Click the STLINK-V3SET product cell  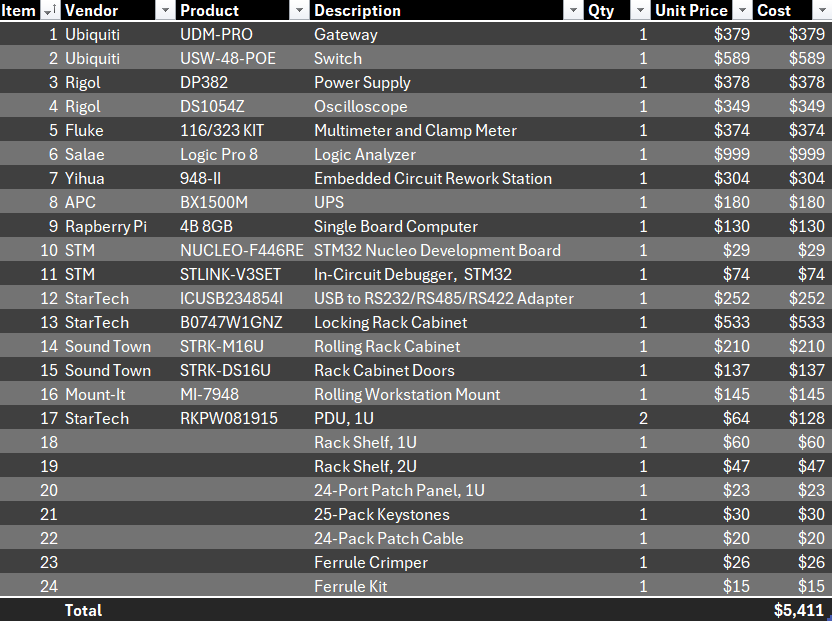(244, 274)
